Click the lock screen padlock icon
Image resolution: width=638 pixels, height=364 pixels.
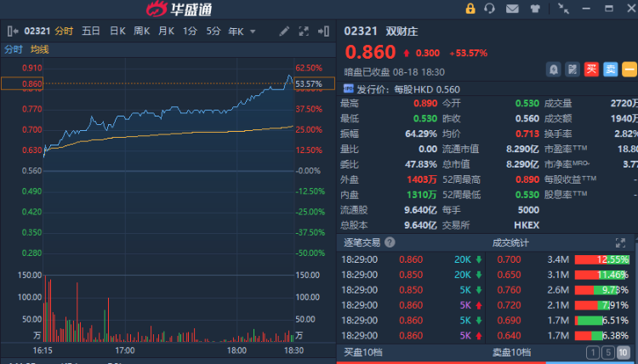point(470,9)
